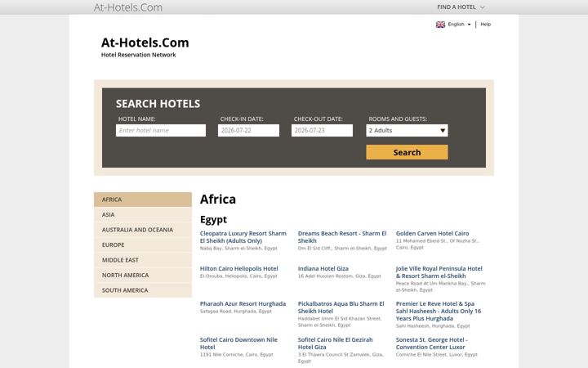This screenshot has width=588, height=368.
Task: Click the At-Hotels.Com top bar logo
Action: (x=128, y=7)
